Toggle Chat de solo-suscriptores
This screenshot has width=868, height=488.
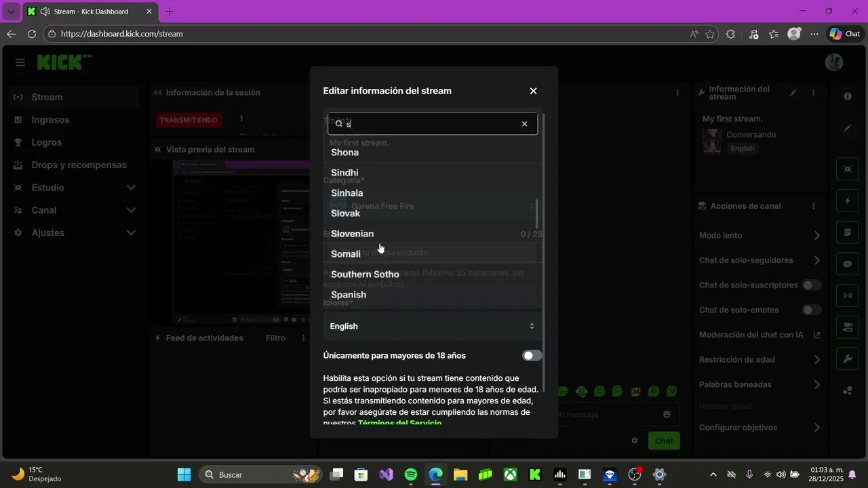tap(812, 285)
